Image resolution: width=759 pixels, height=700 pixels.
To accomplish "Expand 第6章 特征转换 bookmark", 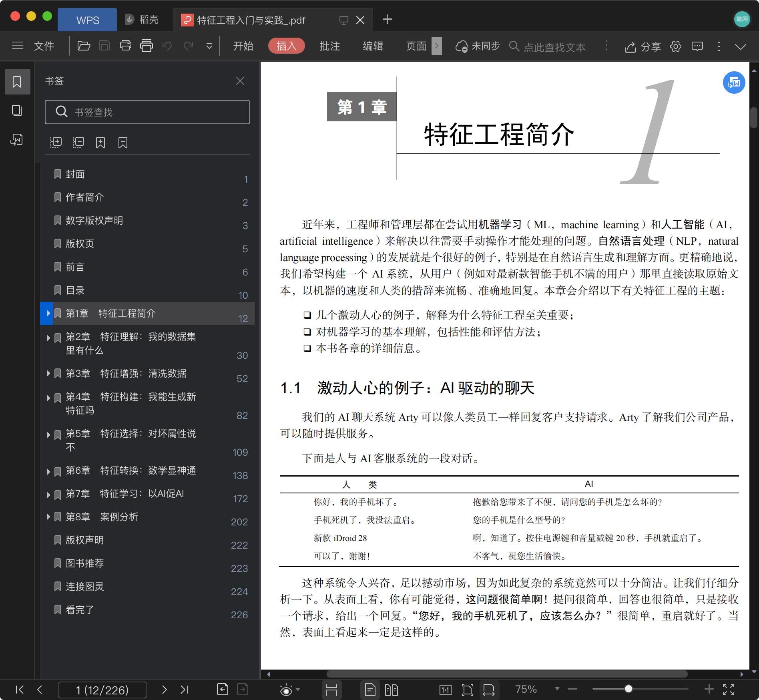I will (x=48, y=471).
